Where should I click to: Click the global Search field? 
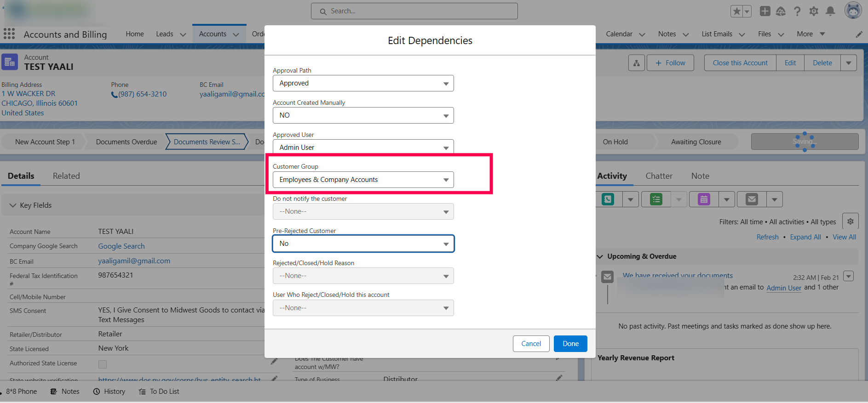pos(414,11)
